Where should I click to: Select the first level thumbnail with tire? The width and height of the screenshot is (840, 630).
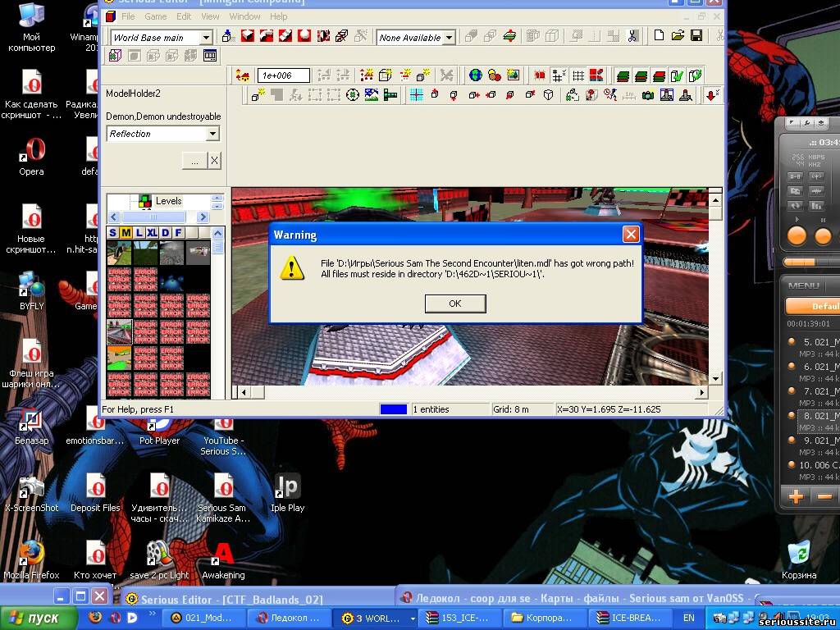[120, 253]
